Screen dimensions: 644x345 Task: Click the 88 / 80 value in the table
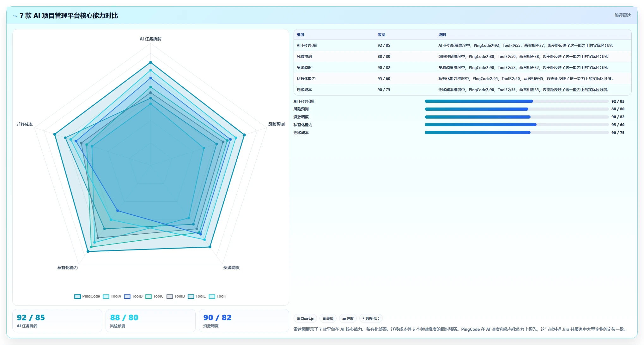[x=384, y=57]
